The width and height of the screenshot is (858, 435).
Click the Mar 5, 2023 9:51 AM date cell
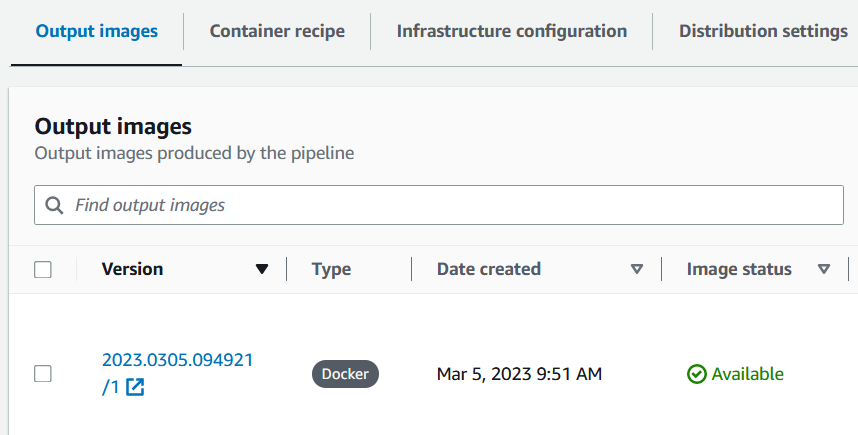click(x=519, y=374)
